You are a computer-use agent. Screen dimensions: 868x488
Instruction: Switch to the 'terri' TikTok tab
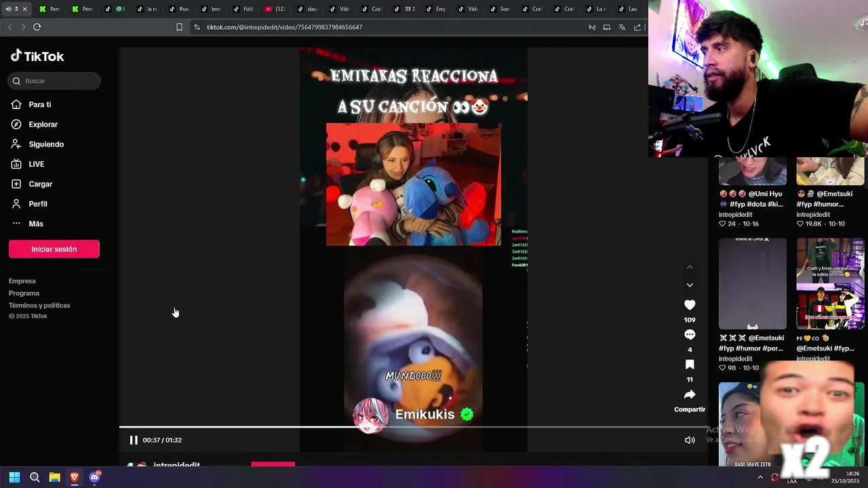pyautogui.click(x=211, y=9)
